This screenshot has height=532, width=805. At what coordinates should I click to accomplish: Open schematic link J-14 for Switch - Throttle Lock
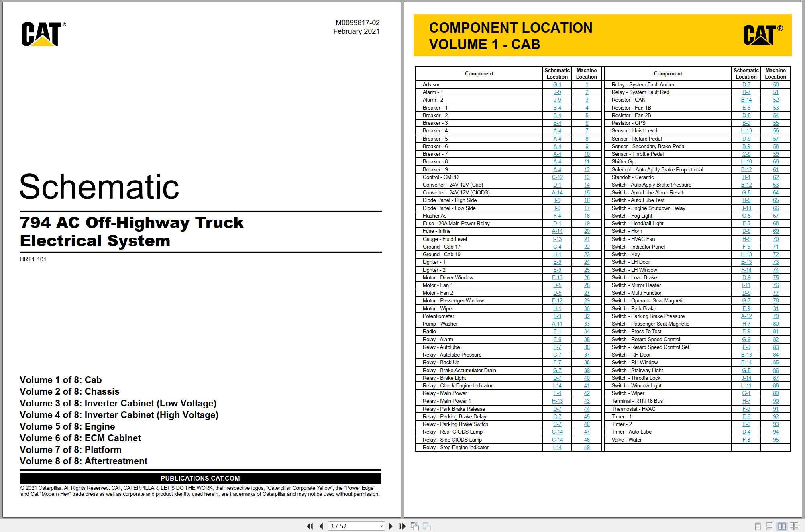[746, 378]
